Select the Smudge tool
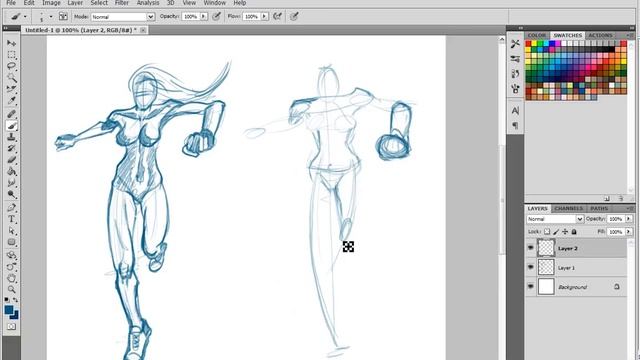Viewport: 640px width, 360px height. (11, 183)
